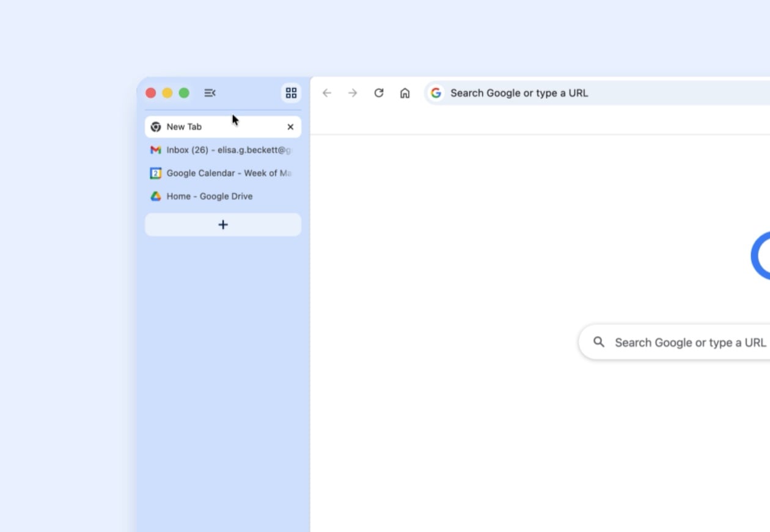Image resolution: width=770 pixels, height=532 pixels.
Task: Collapse the vertical tab strip
Action: [210, 93]
